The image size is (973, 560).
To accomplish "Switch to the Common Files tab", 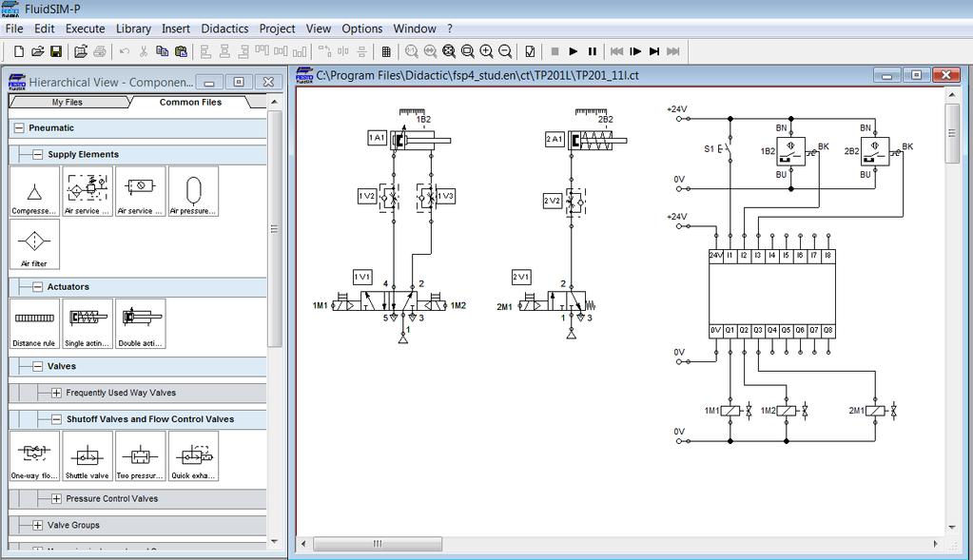I will pyautogui.click(x=190, y=103).
